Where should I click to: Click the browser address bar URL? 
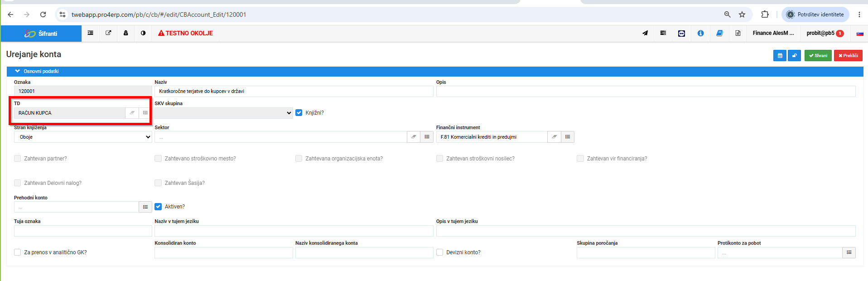tap(159, 15)
